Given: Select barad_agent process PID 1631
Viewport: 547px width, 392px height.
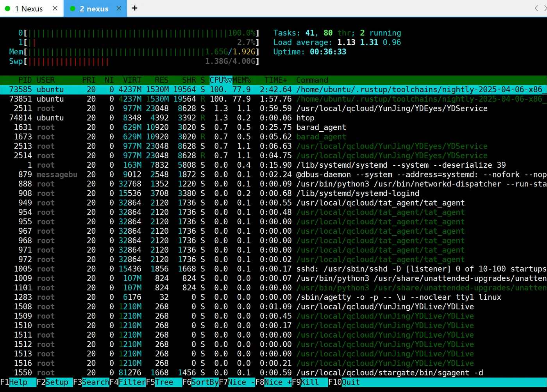Looking at the screenshot, I should 273,127.
